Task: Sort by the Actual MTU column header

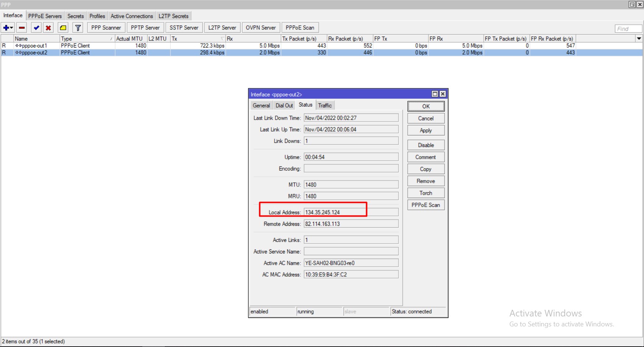Action: click(x=131, y=39)
